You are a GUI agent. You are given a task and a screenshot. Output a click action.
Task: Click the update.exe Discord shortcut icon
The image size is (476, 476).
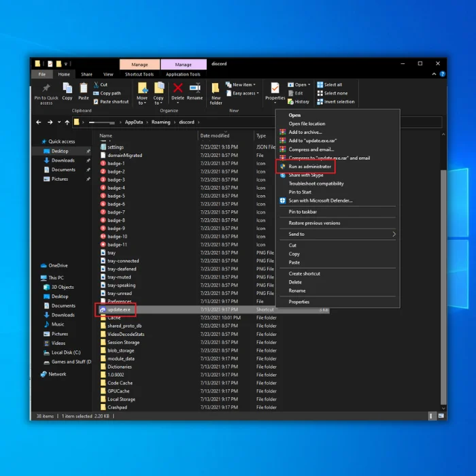[x=103, y=309]
